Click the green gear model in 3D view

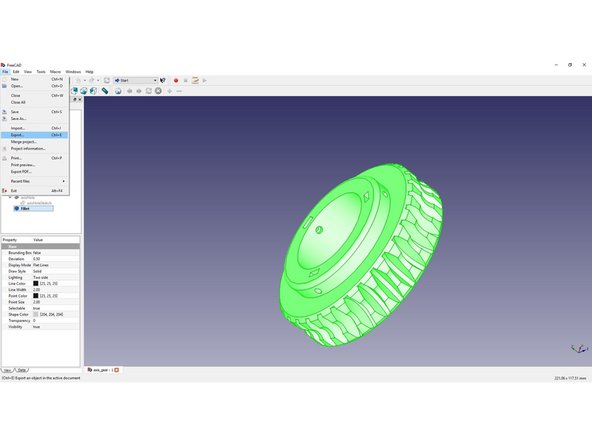pyautogui.click(x=361, y=255)
